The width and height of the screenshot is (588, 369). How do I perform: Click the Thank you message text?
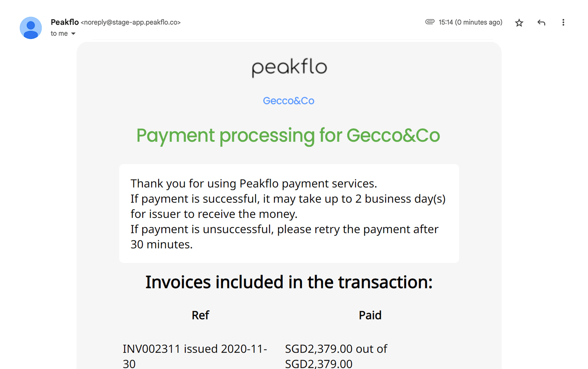click(254, 183)
